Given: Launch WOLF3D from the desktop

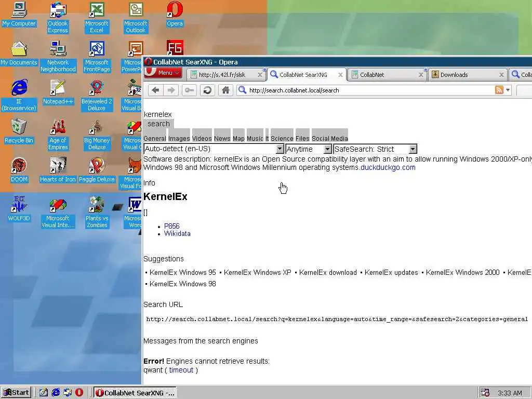Looking at the screenshot, I should coord(19,209).
